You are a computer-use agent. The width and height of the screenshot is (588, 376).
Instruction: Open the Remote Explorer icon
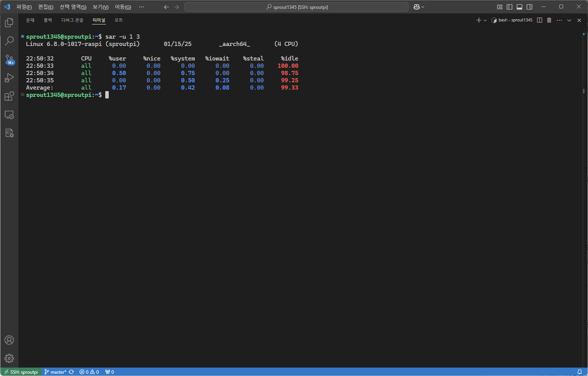pyautogui.click(x=9, y=114)
